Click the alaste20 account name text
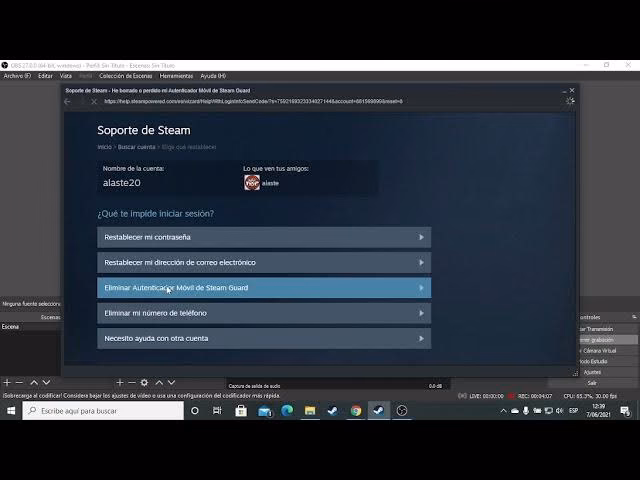640x480 pixels. pos(122,183)
